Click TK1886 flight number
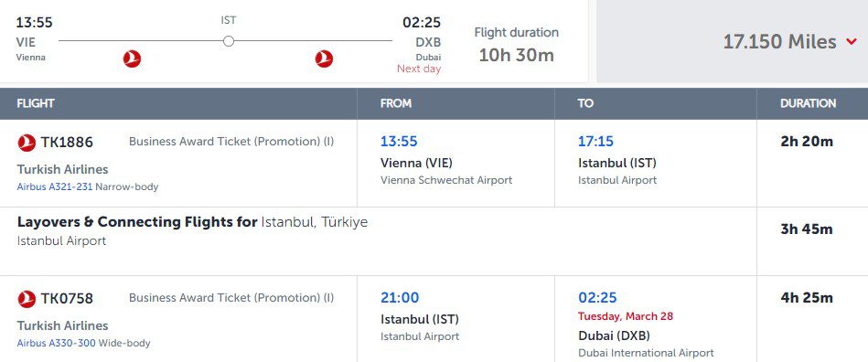The image size is (868, 362). click(67, 143)
